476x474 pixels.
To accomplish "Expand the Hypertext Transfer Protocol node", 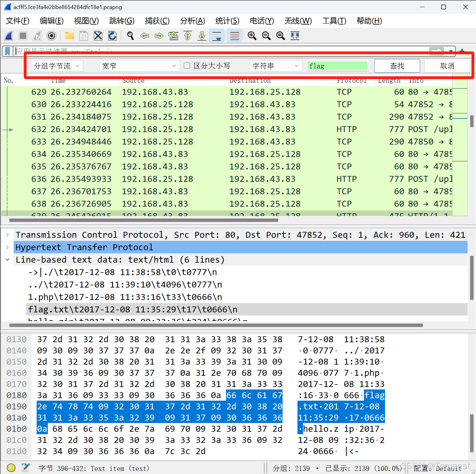I will (x=7, y=247).
